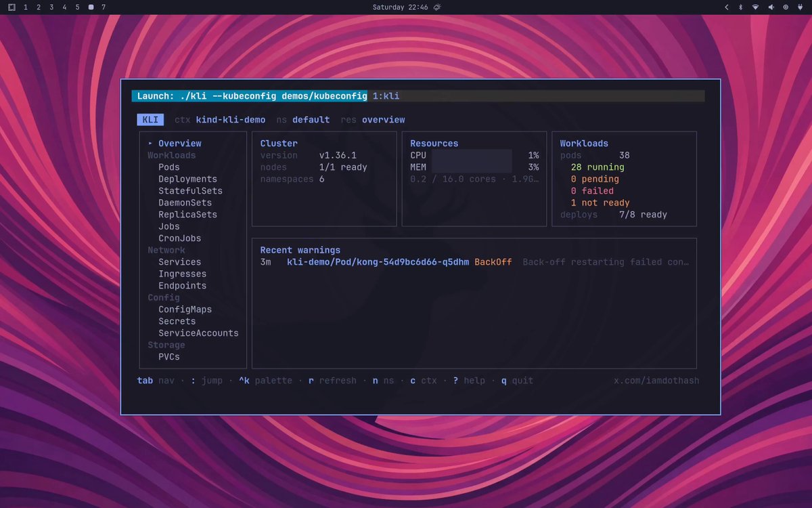Click the overview resource label

tap(384, 120)
